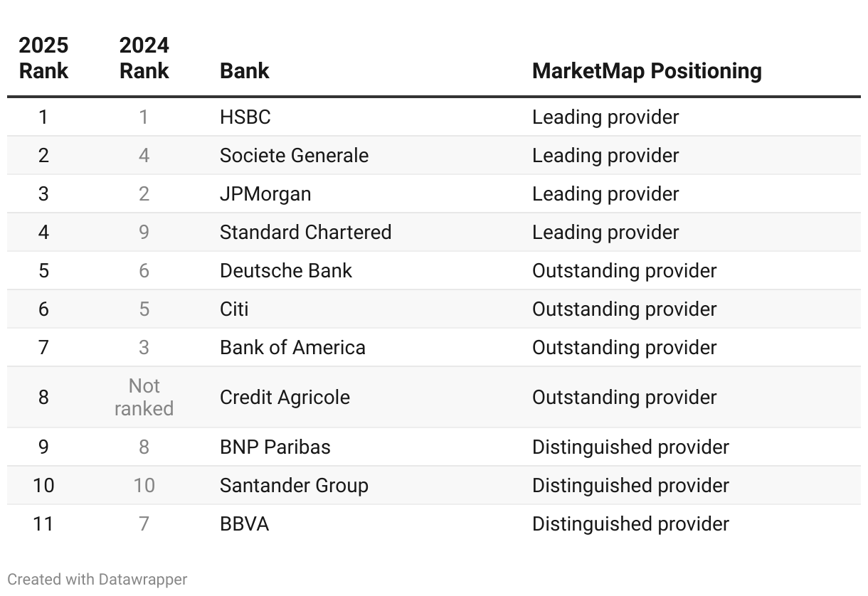Select the BBVA bank name cell
868x596 pixels.
(244, 524)
